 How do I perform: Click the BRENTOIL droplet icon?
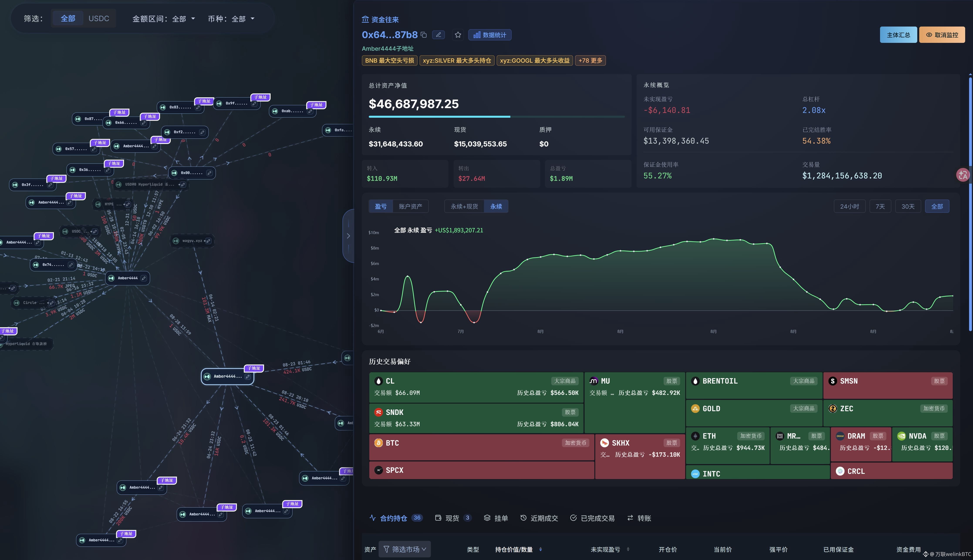[x=695, y=381]
